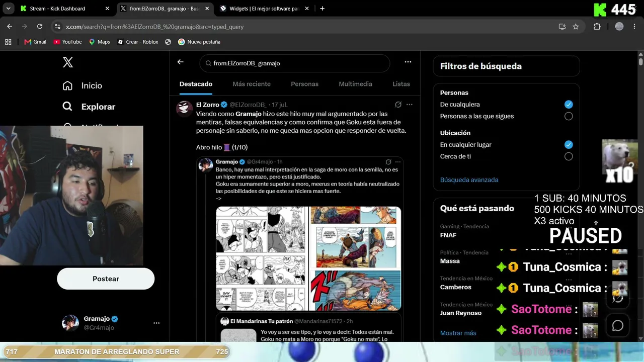This screenshot has width=644, height=362.
Task: Open the Búsqueda avanzada link
Action: click(x=469, y=179)
